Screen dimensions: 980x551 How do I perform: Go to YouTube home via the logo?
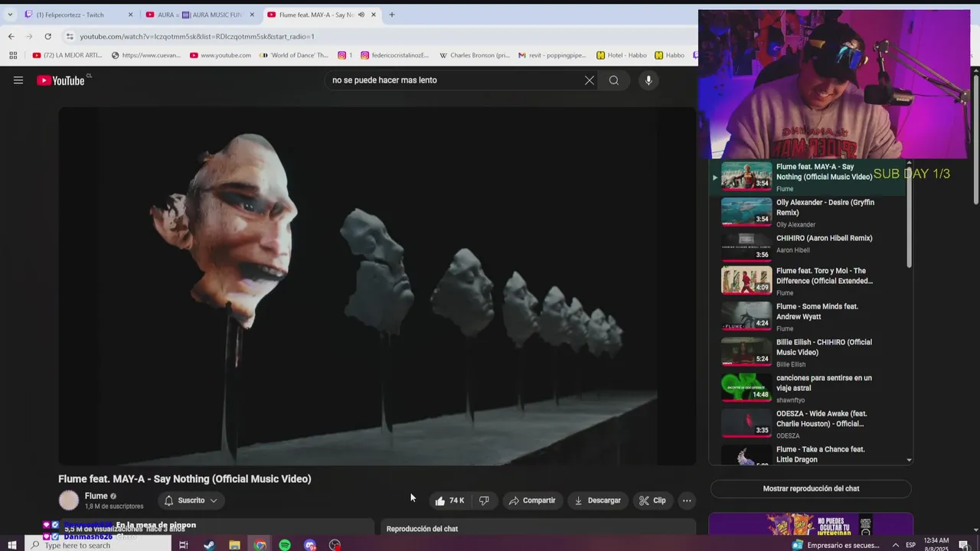pyautogui.click(x=61, y=80)
